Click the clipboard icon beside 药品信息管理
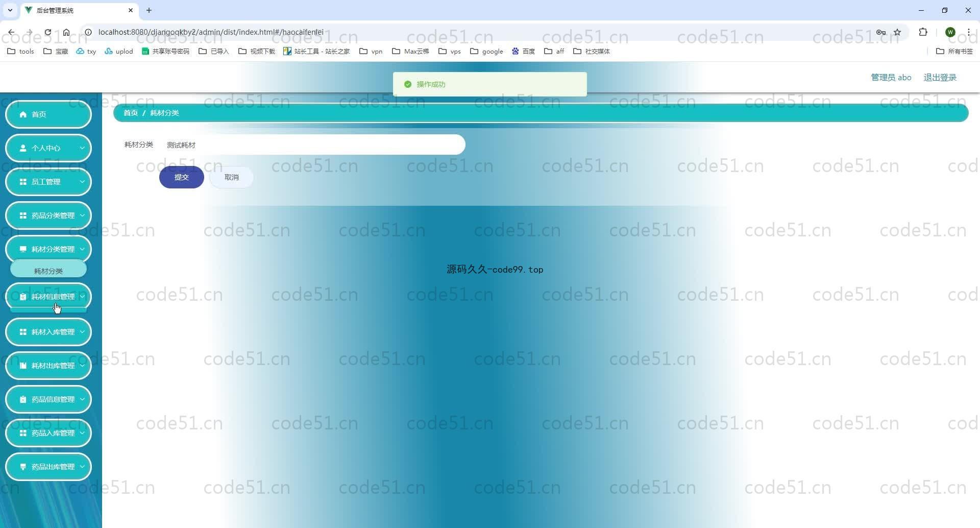This screenshot has width=980, height=528. tap(23, 399)
